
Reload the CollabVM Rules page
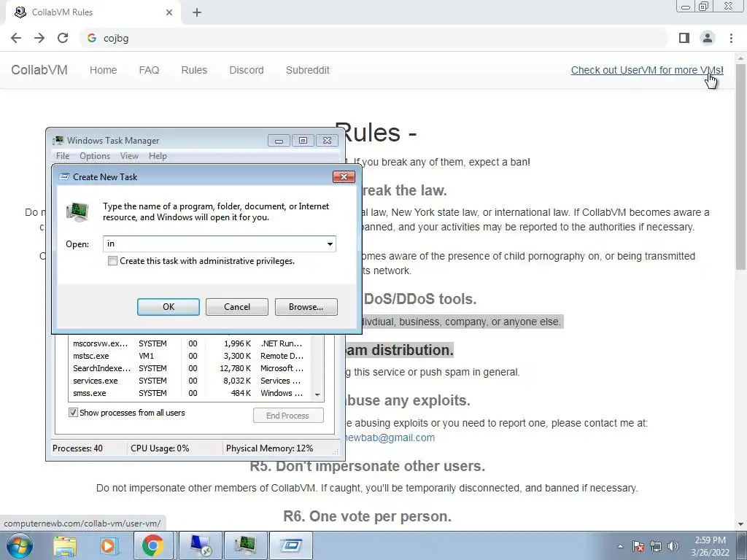coord(63,38)
